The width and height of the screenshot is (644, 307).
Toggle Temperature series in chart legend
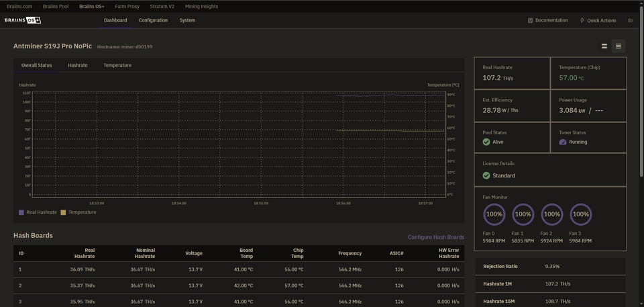point(78,212)
